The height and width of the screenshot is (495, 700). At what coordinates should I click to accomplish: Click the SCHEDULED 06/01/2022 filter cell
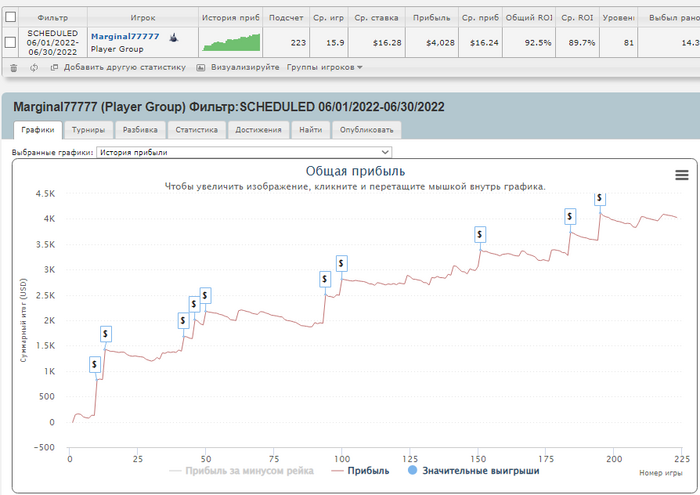tap(53, 42)
